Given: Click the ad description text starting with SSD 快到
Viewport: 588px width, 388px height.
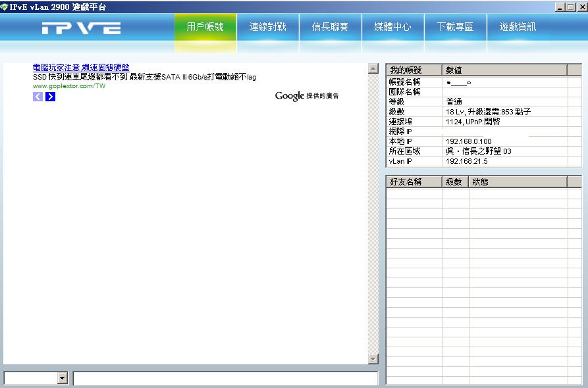Looking at the screenshot, I should (144, 77).
